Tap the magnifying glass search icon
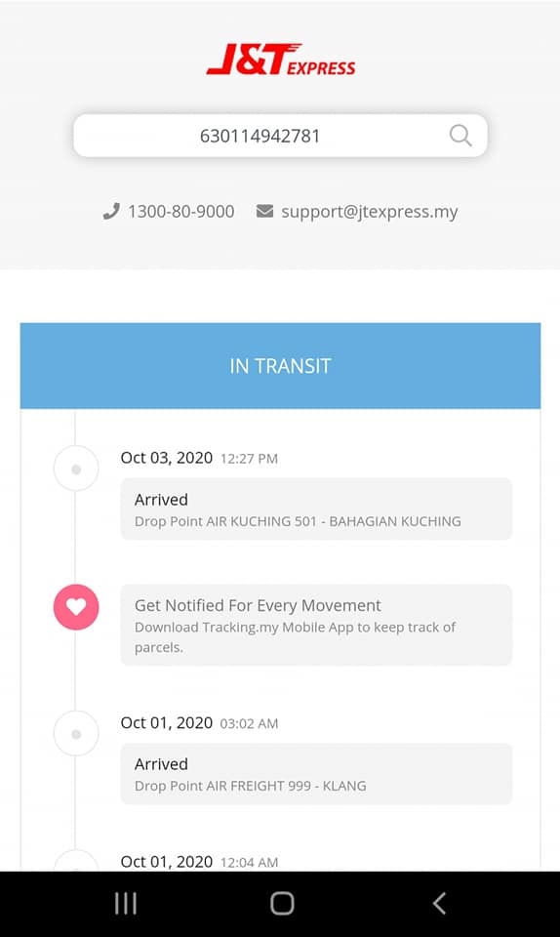The image size is (560, 937). tap(460, 136)
